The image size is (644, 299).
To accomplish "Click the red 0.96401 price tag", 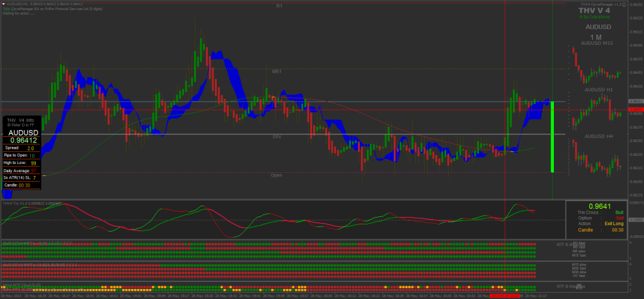I will pyautogui.click(x=635, y=109).
